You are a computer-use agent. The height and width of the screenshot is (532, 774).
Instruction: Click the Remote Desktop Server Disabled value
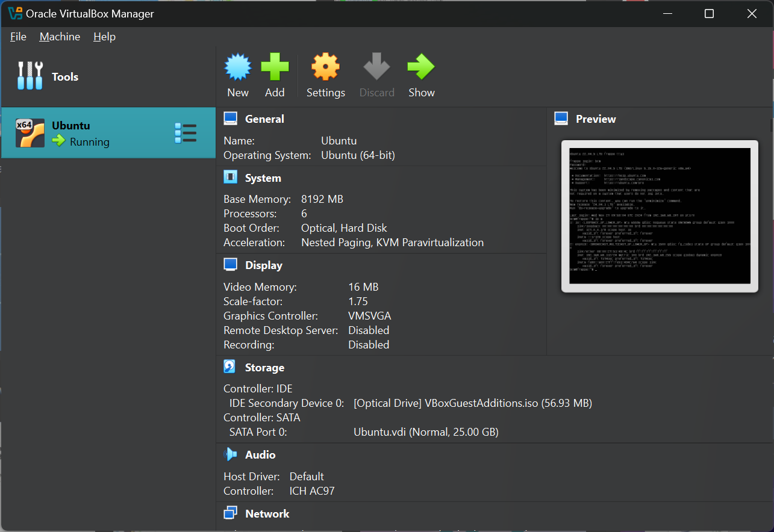coord(369,330)
